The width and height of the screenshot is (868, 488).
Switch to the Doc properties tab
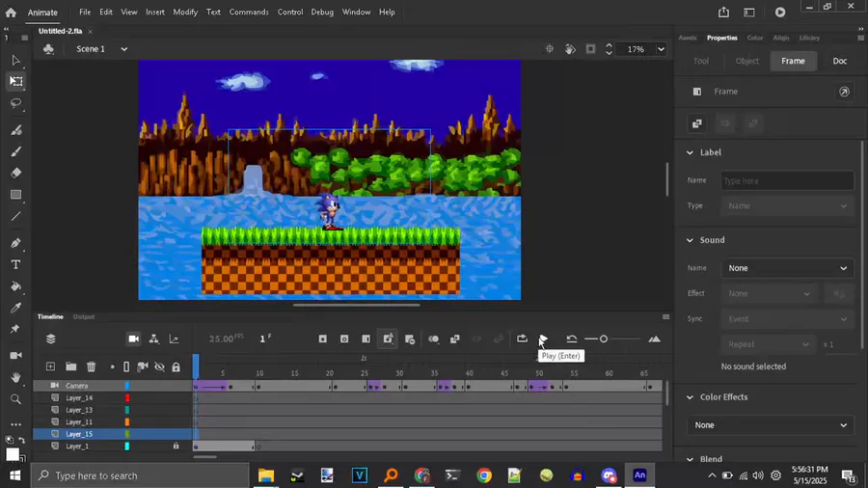click(840, 61)
